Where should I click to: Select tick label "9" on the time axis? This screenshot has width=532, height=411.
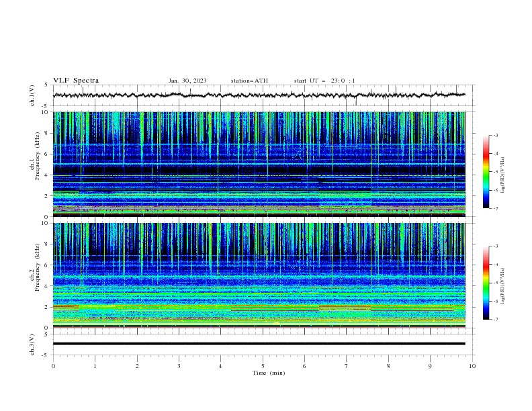(x=430, y=366)
